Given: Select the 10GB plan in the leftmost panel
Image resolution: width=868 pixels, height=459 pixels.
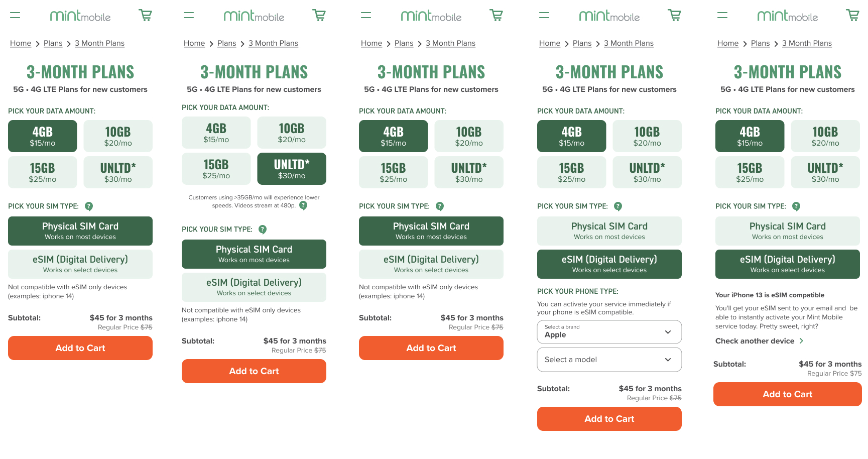Looking at the screenshot, I should (118, 136).
